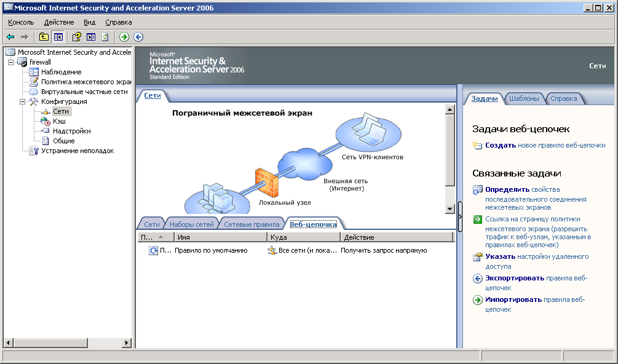Click tree pane horizontal scrollbar right arrow
This screenshot has width=618, height=364.
(x=127, y=342)
